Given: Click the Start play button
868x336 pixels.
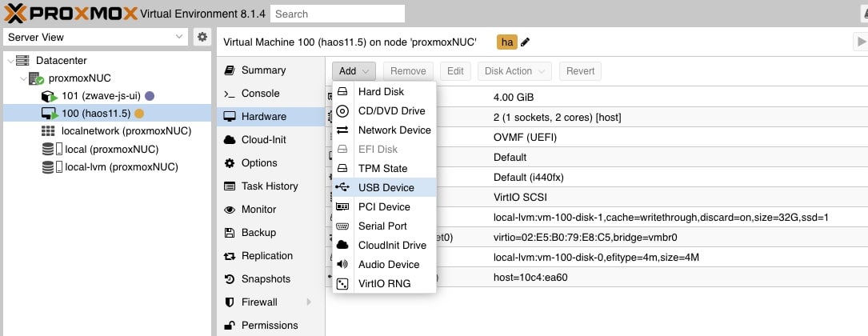Looking at the screenshot, I should click(860, 42).
